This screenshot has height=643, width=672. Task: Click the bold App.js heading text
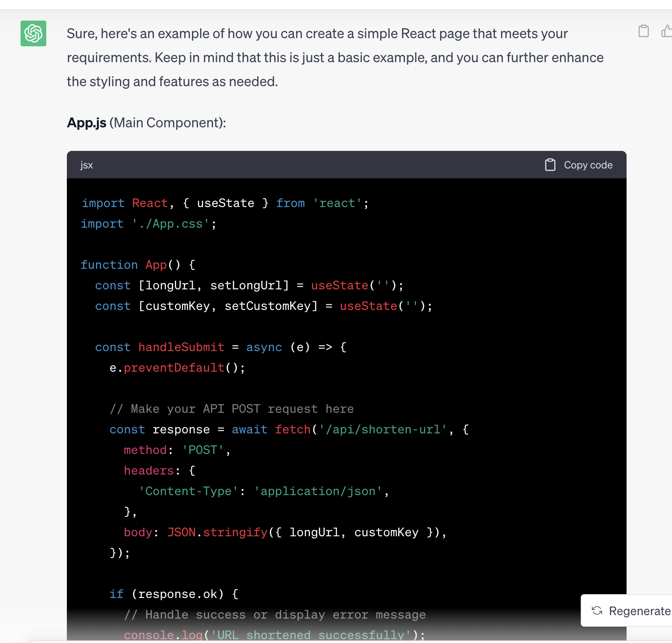click(87, 123)
